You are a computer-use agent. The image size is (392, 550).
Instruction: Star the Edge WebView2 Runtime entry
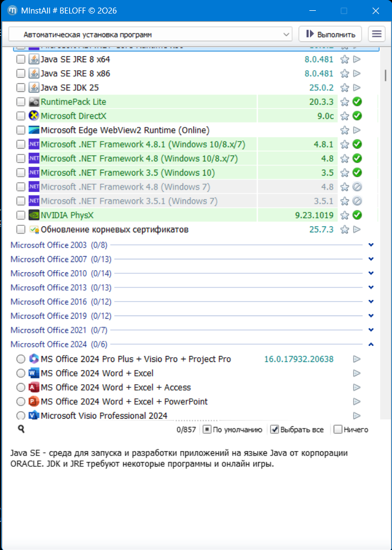click(344, 130)
